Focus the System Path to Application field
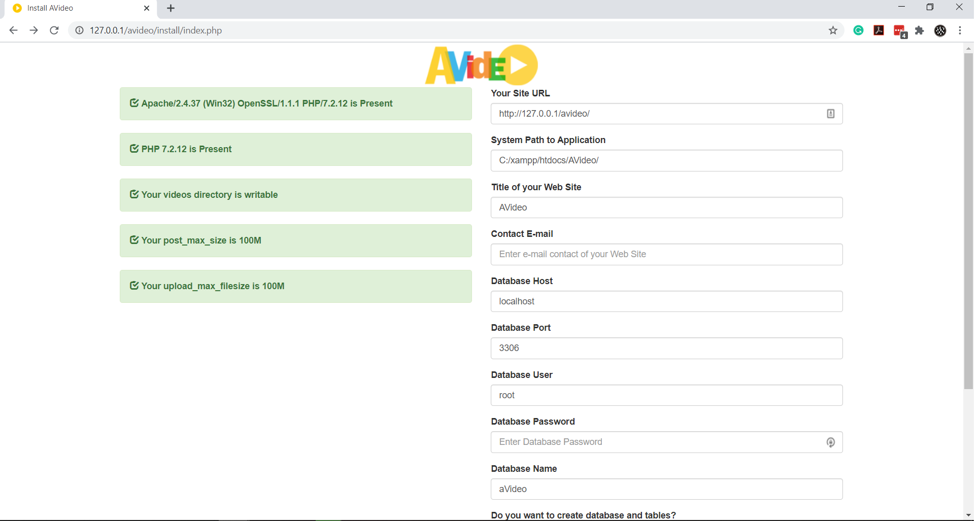This screenshot has height=521, width=980. pos(666,160)
